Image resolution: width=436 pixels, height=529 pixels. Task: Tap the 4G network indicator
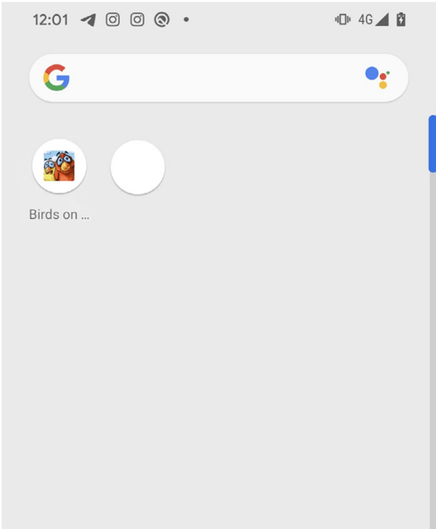coord(365,20)
